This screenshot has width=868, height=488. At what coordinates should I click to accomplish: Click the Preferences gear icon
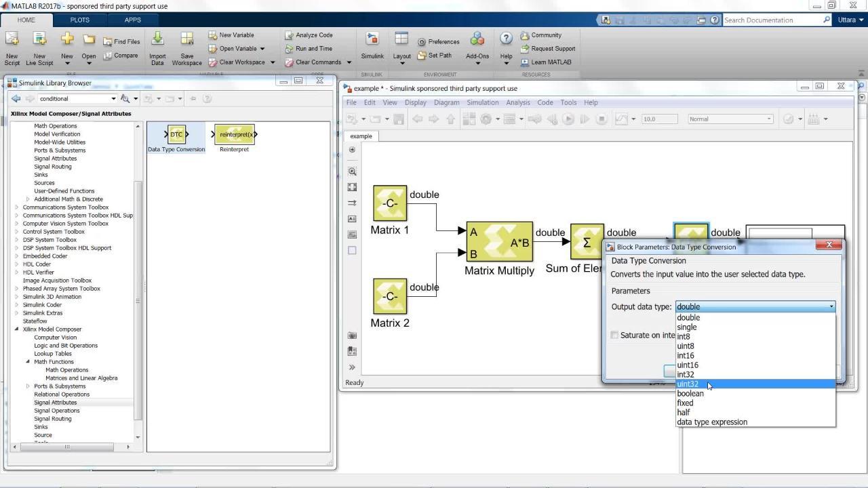tap(422, 42)
